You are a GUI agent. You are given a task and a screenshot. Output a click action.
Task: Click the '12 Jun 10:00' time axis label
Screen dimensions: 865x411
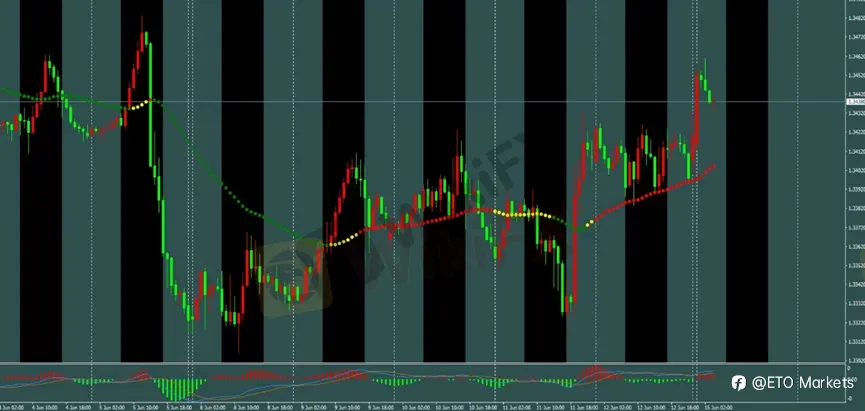point(651,407)
